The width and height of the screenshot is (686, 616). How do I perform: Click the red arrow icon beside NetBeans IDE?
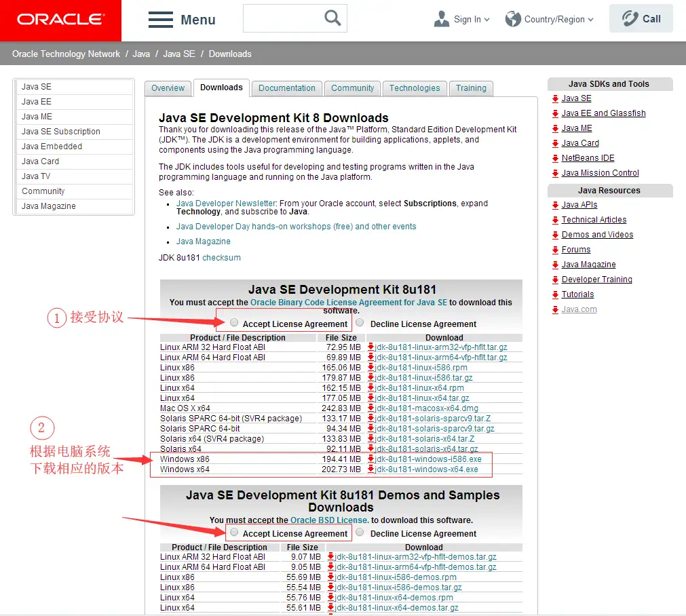556,158
